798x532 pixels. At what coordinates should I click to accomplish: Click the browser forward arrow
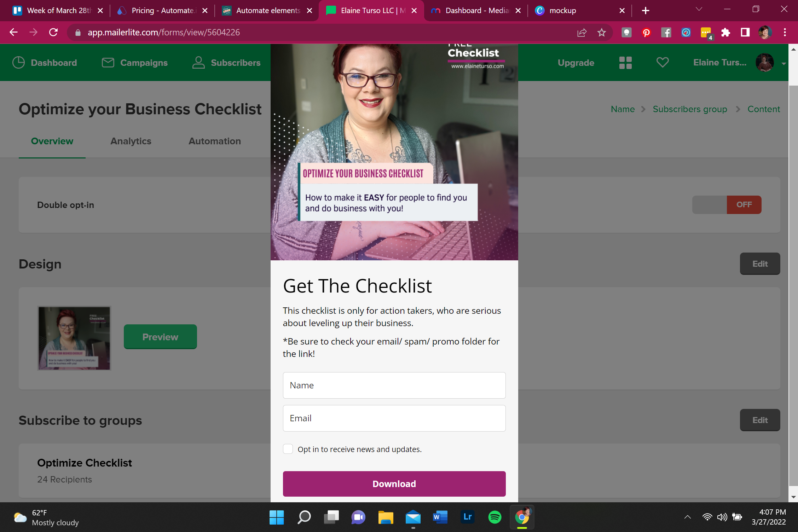click(33, 33)
